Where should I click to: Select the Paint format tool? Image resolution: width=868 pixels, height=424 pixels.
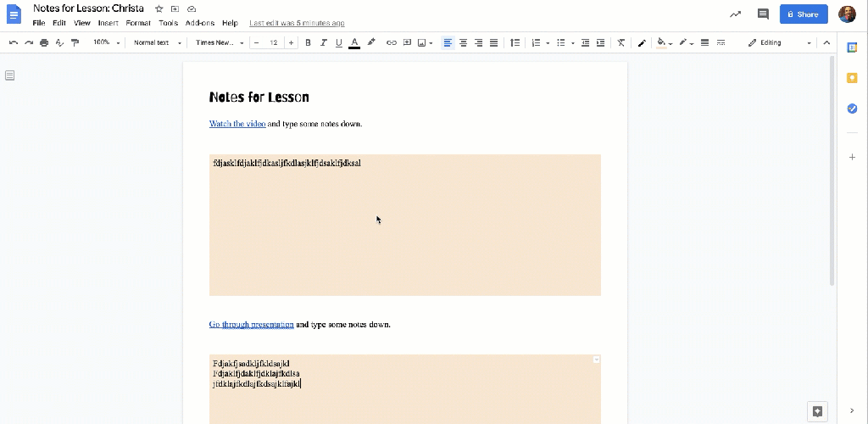75,42
